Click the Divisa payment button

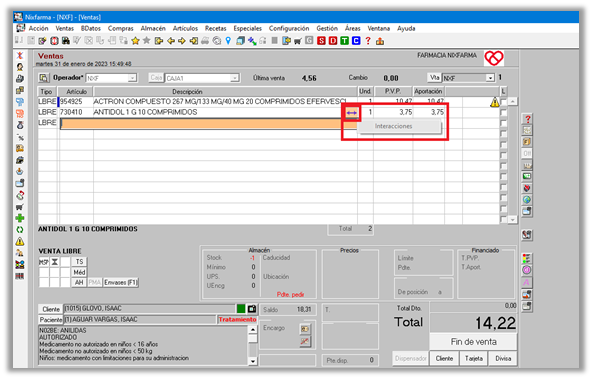pos(503,358)
